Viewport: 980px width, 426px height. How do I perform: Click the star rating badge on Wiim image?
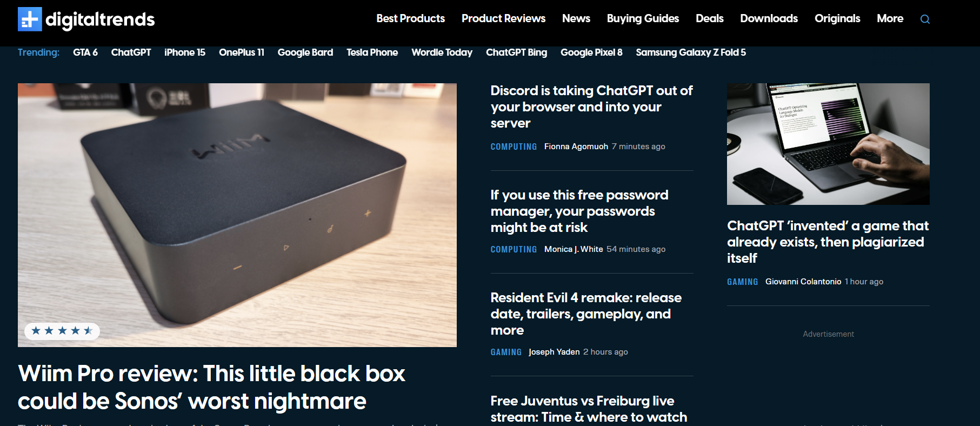[62, 331]
